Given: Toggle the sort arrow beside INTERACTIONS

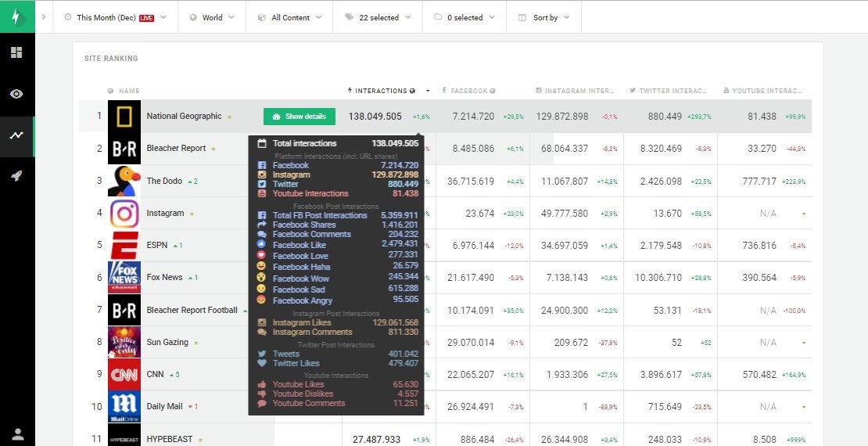Looking at the screenshot, I should [x=428, y=91].
